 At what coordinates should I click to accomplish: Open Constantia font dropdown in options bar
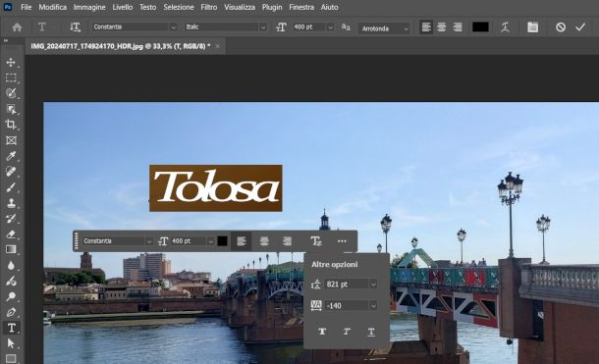click(173, 27)
